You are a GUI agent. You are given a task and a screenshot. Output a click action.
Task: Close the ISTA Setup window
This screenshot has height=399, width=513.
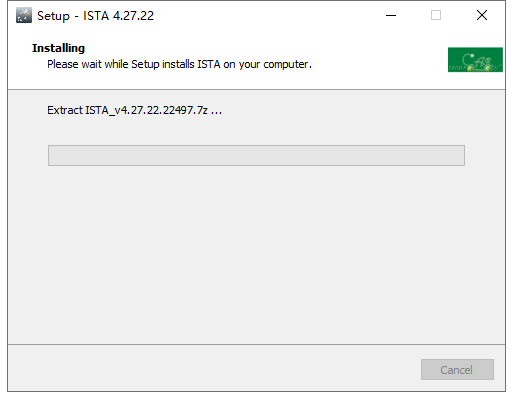click(x=482, y=15)
